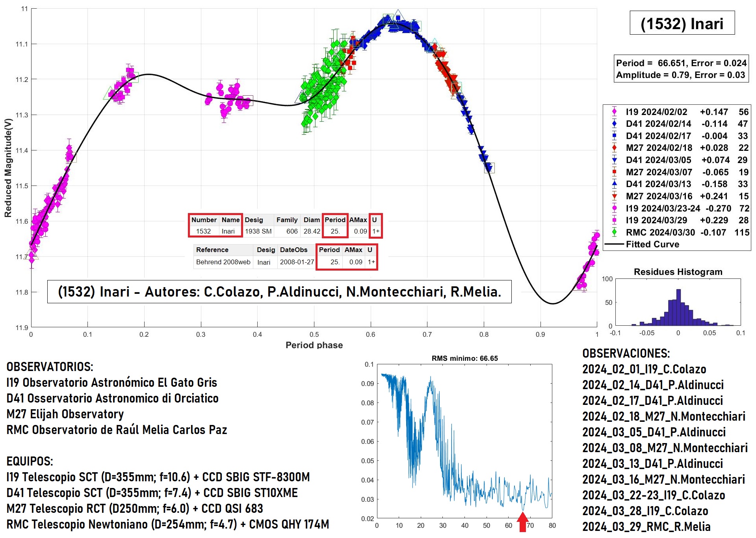Viewport: 756px width, 538px height.
Task: Click legend entry D41 2024/03/13
Action: [x=677, y=184]
